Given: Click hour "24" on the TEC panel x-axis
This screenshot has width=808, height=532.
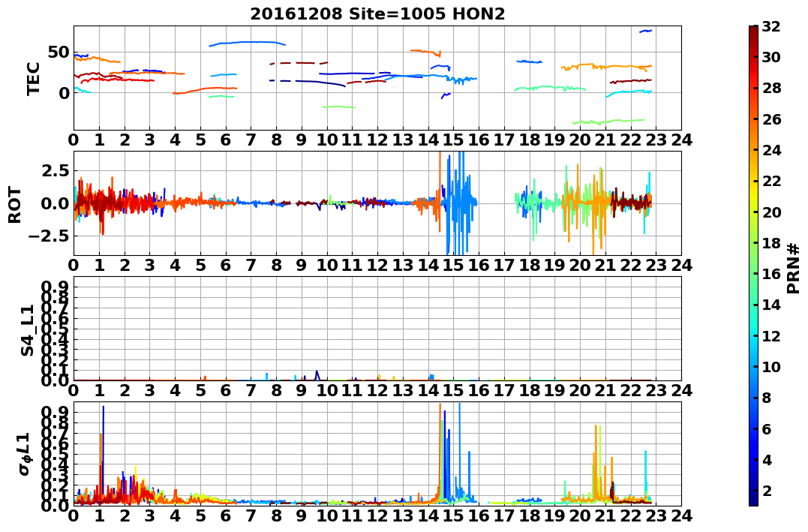Looking at the screenshot, I should 681,140.
